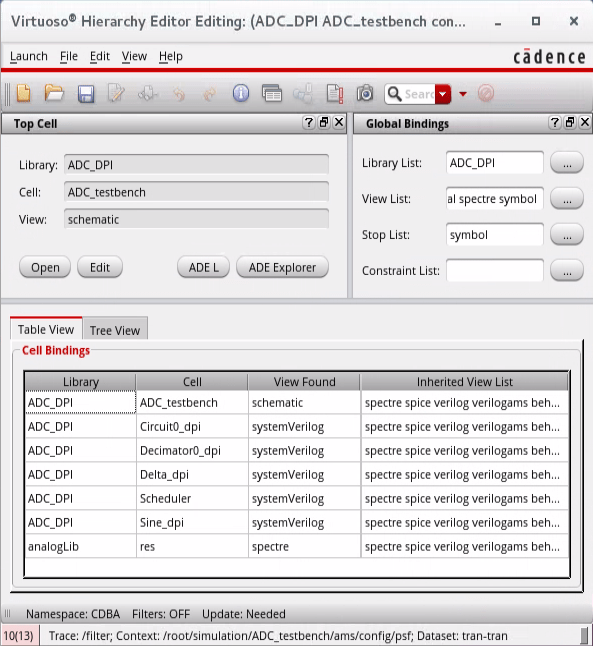
Task: Open help for Global Bindings panel
Action: (555, 122)
